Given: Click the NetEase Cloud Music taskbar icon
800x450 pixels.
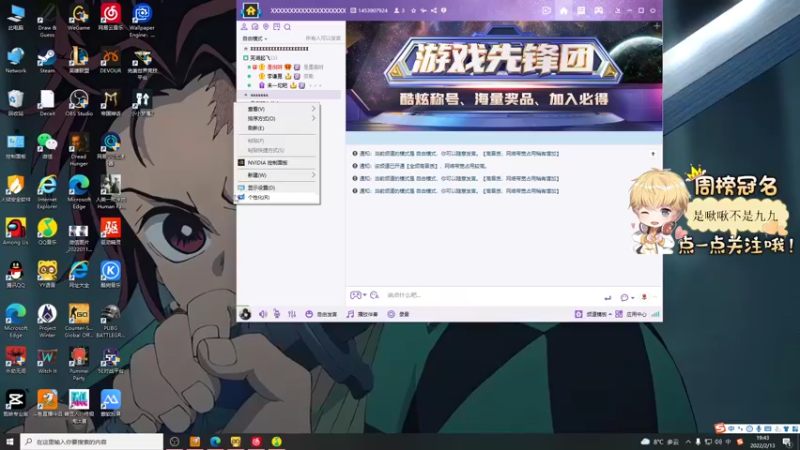Looking at the screenshot, I should (256, 441).
